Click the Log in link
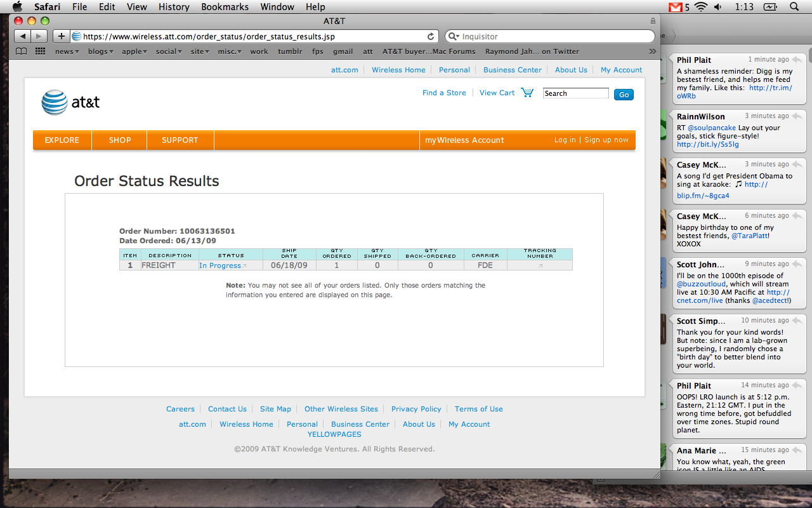The width and height of the screenshot is (812, 508). pos(565,140)
